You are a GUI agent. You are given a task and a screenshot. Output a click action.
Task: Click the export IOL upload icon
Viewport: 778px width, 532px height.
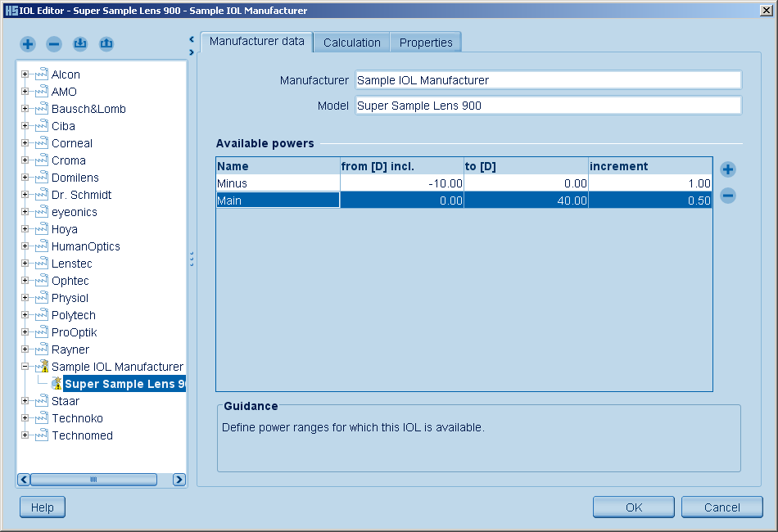106,43
